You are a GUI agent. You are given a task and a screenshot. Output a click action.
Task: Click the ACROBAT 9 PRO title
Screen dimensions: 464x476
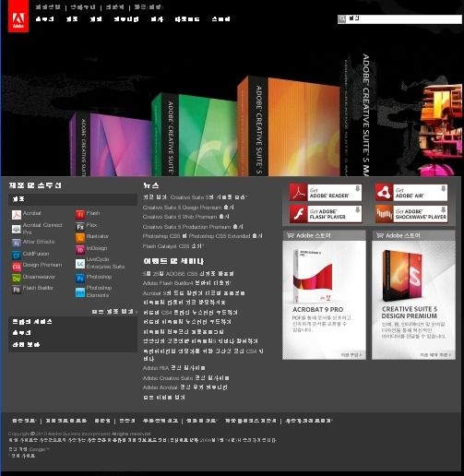point(318,309)
